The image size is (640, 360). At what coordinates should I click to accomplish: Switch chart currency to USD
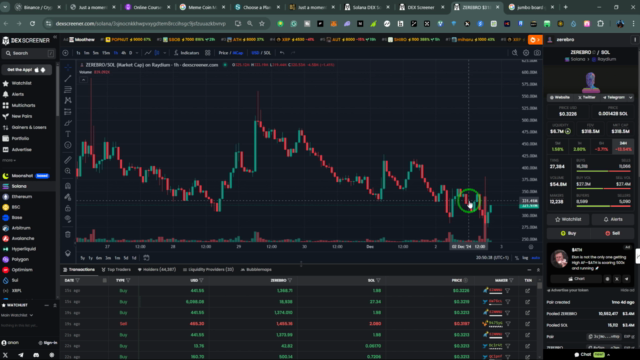pyautogui.click(x=255, y=53)
